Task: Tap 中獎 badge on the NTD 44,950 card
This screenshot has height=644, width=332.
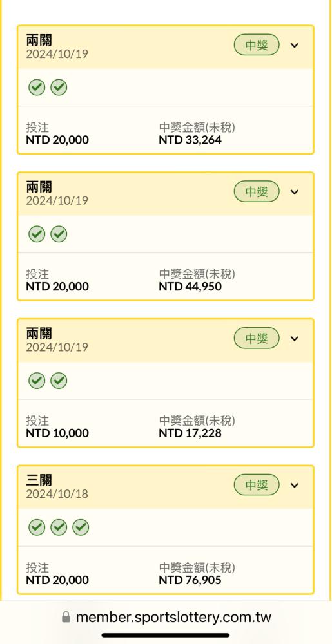Action: coord(257,192)
